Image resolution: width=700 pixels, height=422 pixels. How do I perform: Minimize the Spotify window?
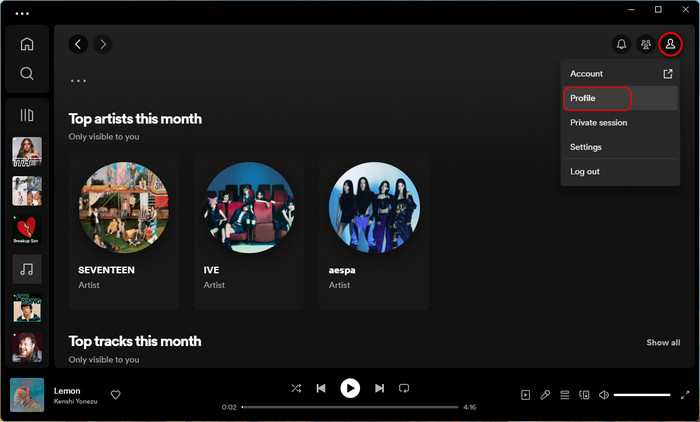pos(631,9)
